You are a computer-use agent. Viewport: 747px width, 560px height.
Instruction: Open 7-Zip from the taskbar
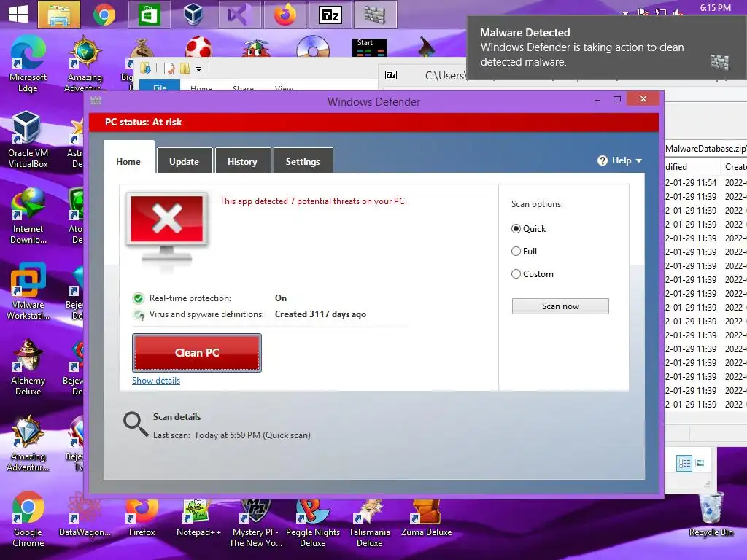tap(330, 15)
